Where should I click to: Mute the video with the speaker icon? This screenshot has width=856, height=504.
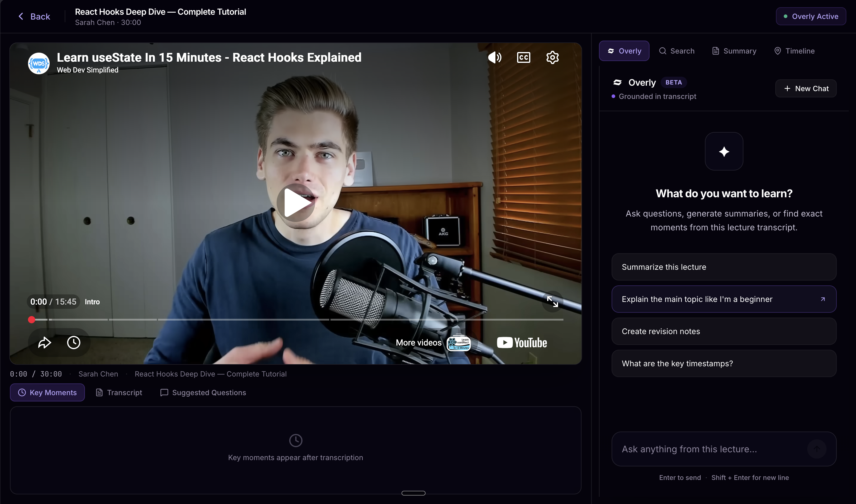pyautogui.click(x=495, y=57)
